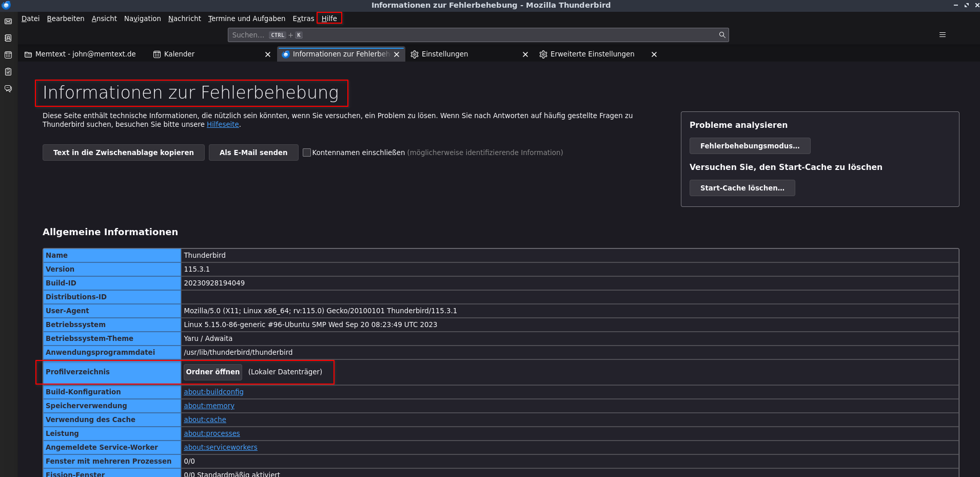Screen dimensions: 980x477
Task: Click Text in die Zwischenablage kopieren
Action: point(124,152)
